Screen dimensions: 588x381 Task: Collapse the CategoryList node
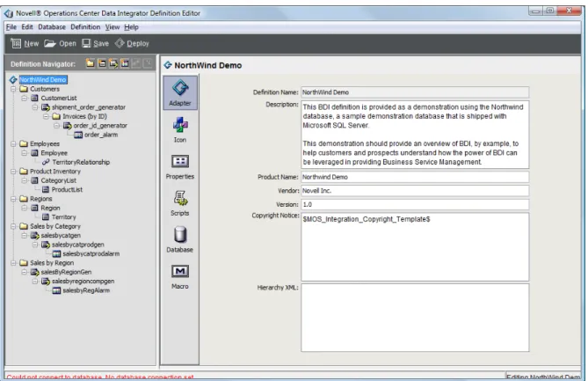25,180
